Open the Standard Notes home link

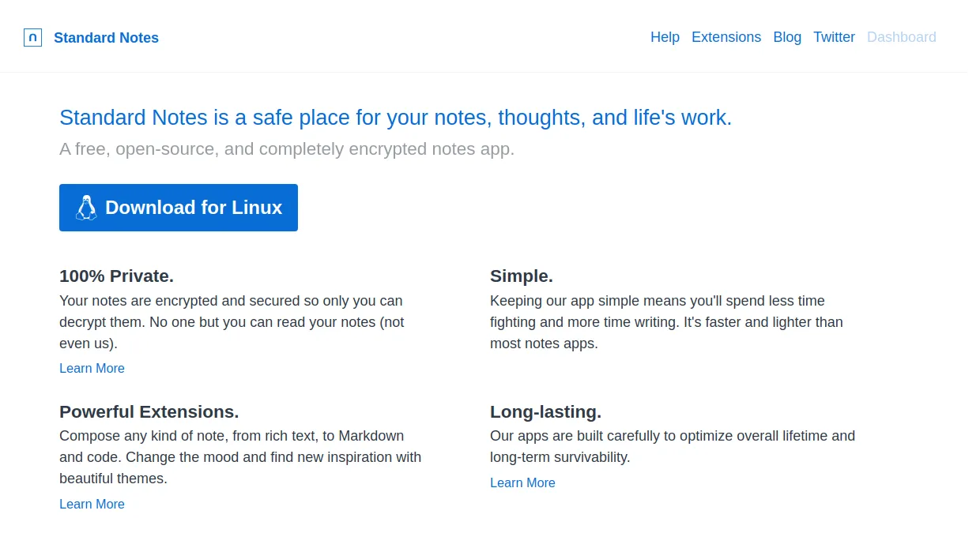(106, 38)
